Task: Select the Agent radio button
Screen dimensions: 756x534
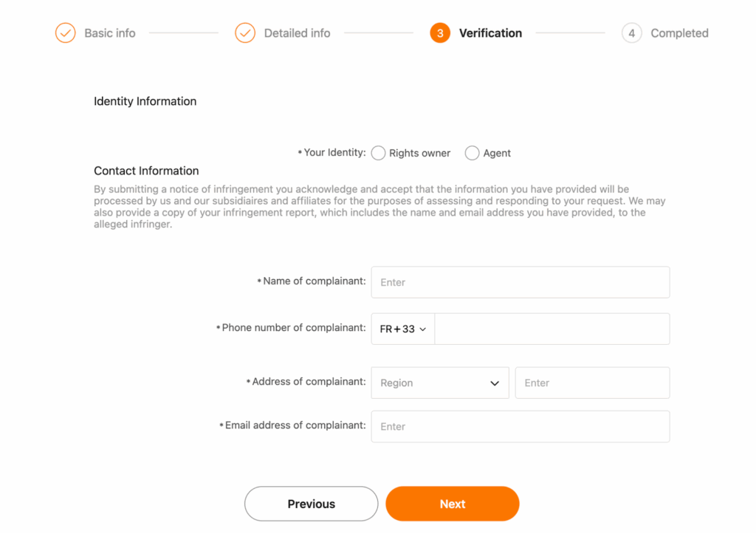Action: click(472, 153)
